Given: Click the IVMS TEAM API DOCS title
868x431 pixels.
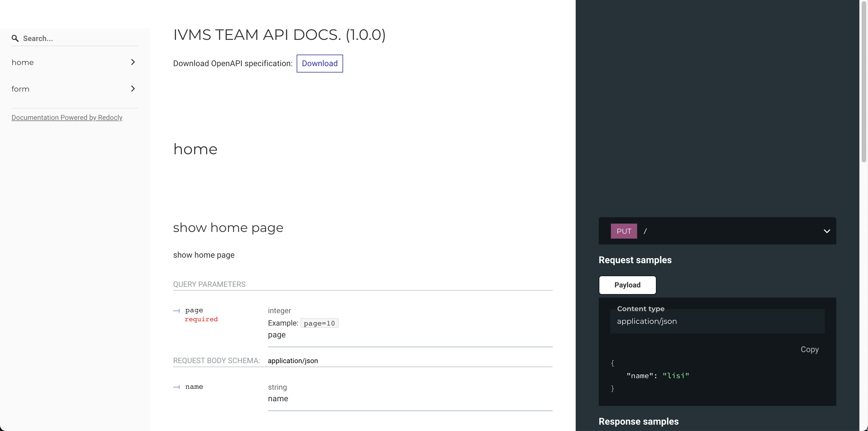Looking at the screenshot, I should (x=279, y=35).
